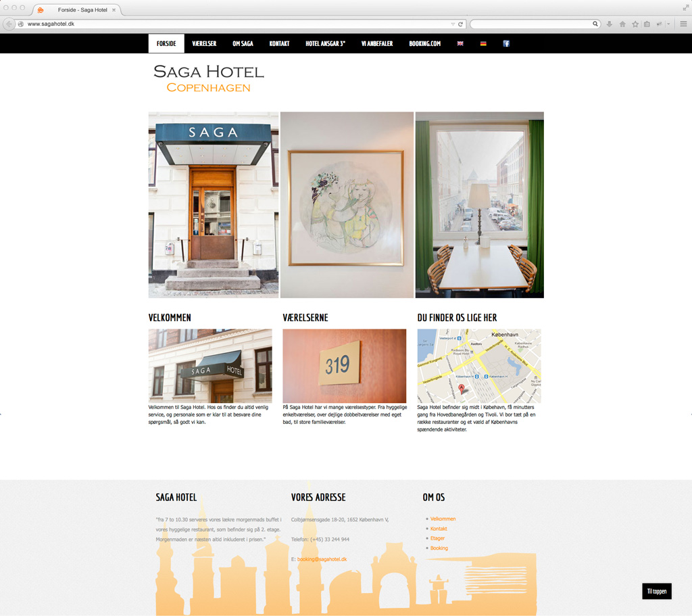This screenshot has width=692, height=616.
Task: Open the URL history dropdown arrow
Action: pyautogui.click(x=453, y=24)
